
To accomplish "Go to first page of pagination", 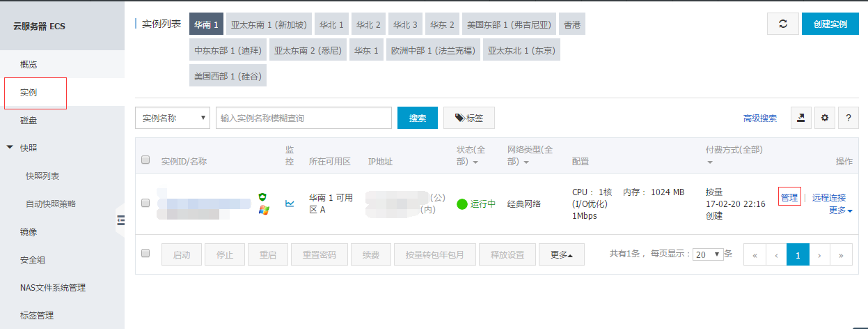I will (x=755, y=255).
